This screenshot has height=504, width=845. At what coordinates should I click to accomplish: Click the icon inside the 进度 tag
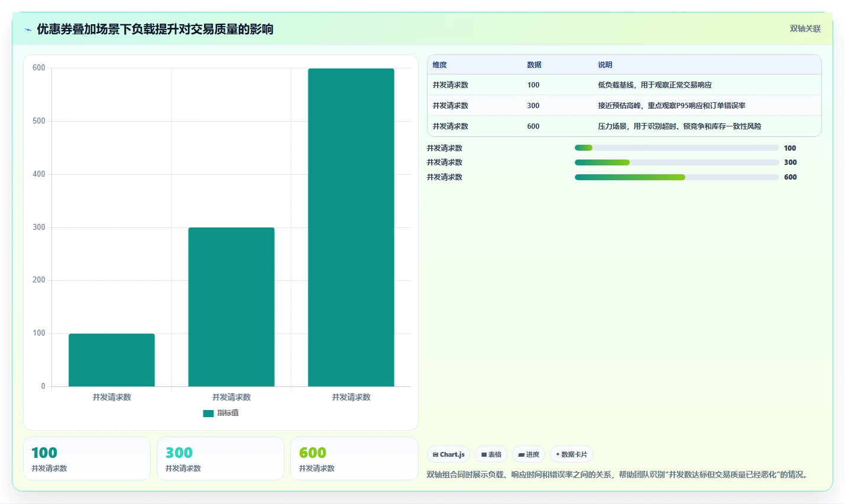(x=521, y=455)
